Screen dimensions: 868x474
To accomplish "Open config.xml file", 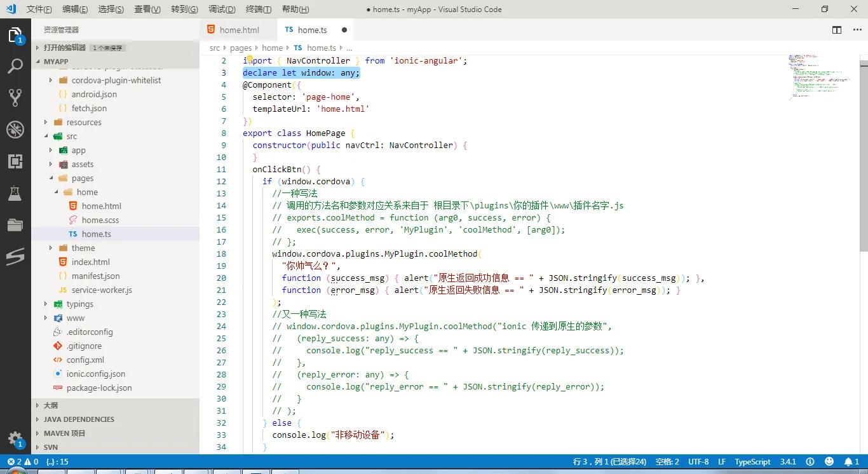I will click(x=116, y=360).
